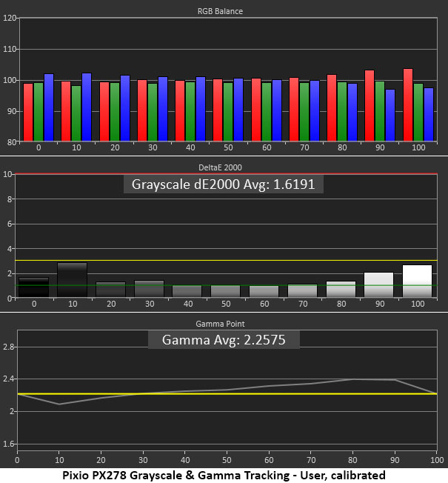This screenshot has height=483, width=448.
Task: Click the green bar at 80 in RGB Balance
Action: tap(342, 112)
